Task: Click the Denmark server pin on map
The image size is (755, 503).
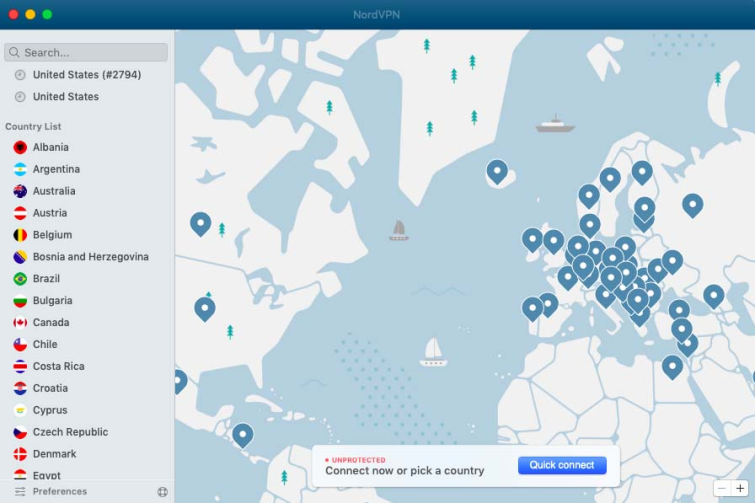Action: click(590, 225)
